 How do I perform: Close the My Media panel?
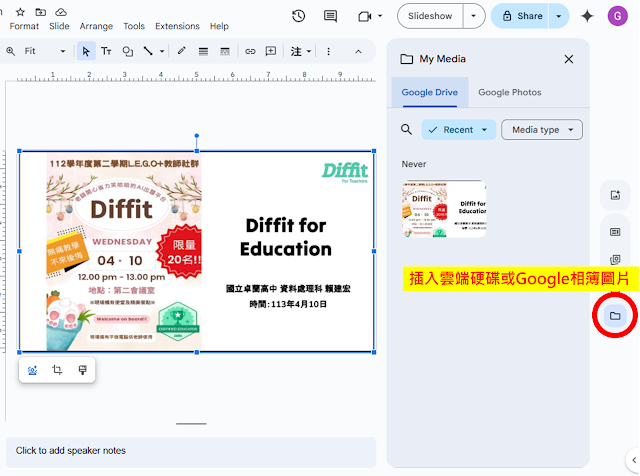click(569, 59)
